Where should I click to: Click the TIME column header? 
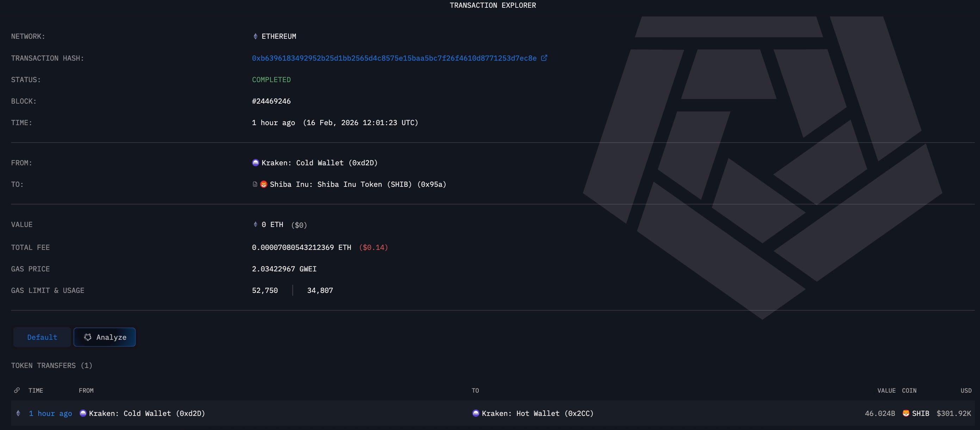(x=36, y=391)
